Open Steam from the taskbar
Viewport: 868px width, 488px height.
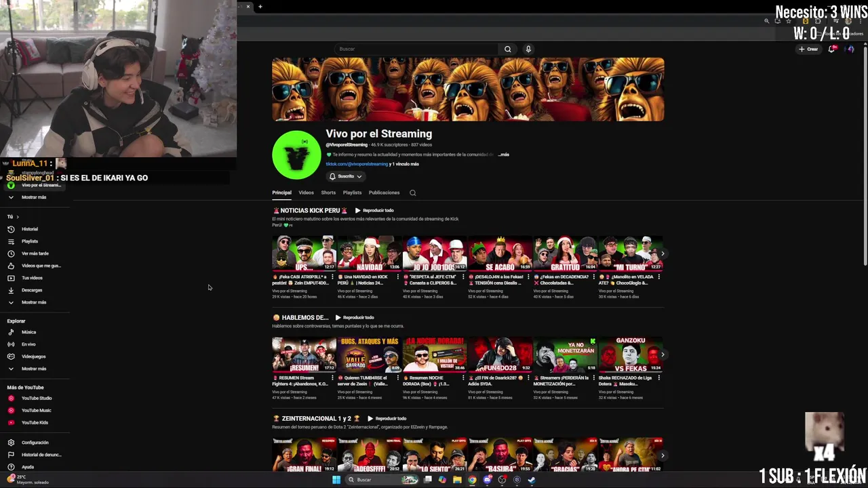[x=532, y=480]
